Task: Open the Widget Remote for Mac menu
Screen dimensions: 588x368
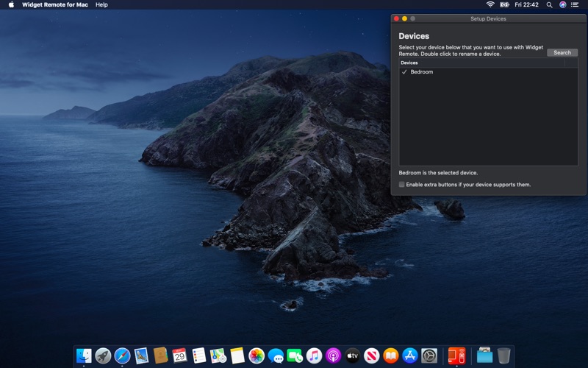Action: (55, 4)
